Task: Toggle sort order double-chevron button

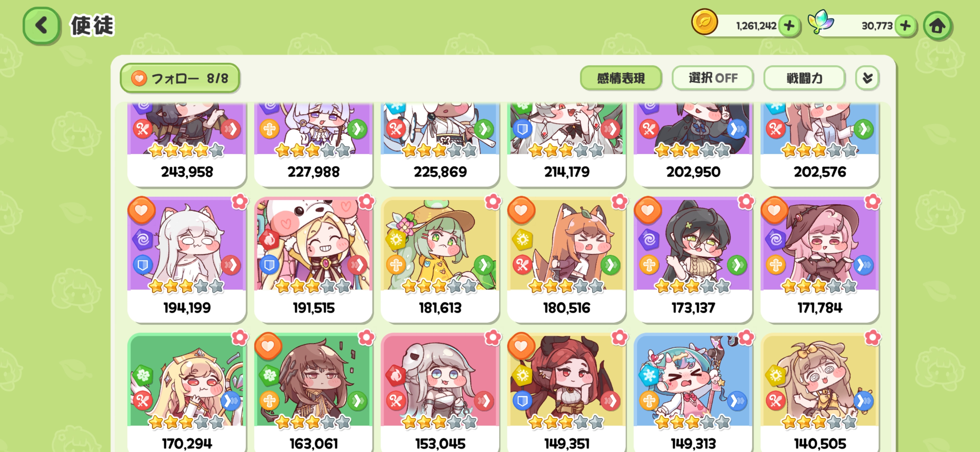Action: point(867,78)
